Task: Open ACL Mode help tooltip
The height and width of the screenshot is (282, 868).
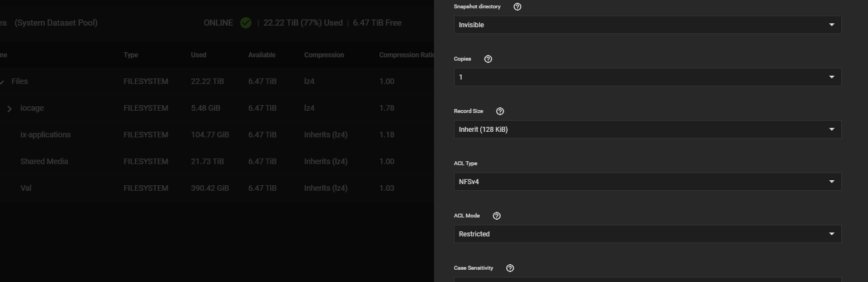Action: pyautogui.click(x=497, y=216)
